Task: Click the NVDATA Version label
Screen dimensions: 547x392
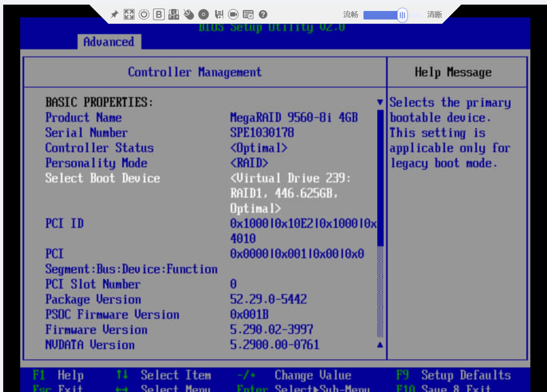Action: (90, 345)
